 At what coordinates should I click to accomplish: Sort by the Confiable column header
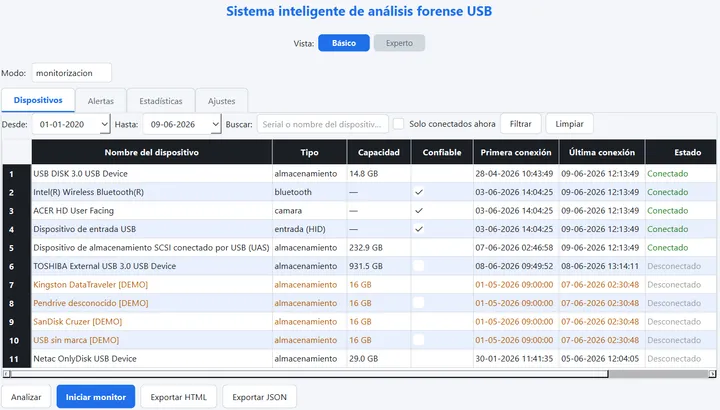442,152
